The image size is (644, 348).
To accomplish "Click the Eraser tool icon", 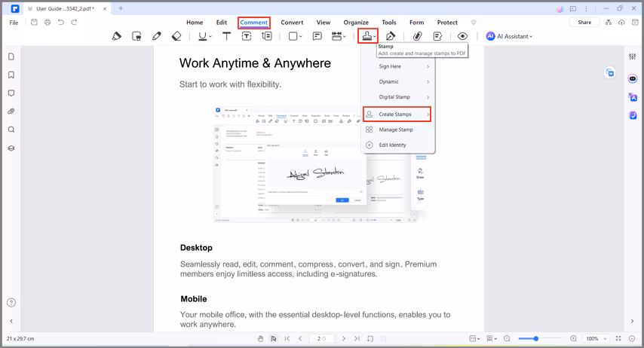I will [176, 36].
